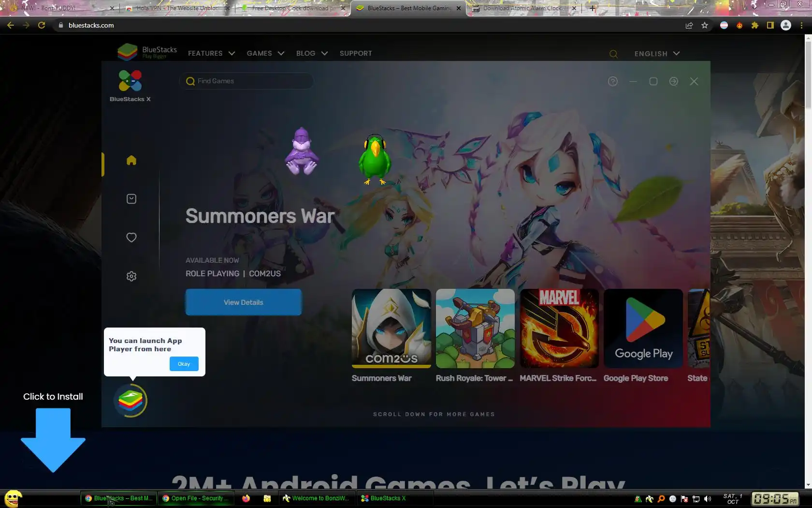Open the Open File - Security taskbar item
Image resolution: width=812 pixels, height=508 pixels.
196,498
